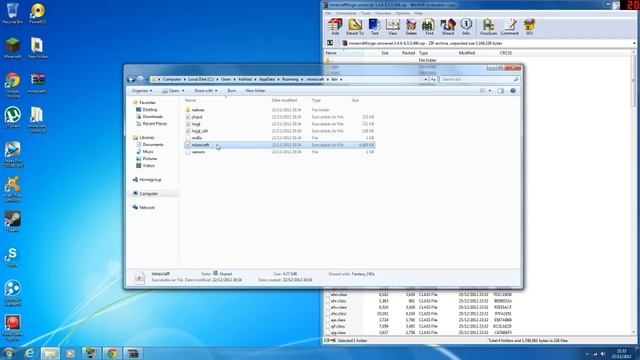The image size is (640, 360).
Task: Open the dropdown arrow next to Open
Action: [x=183, y=91]
